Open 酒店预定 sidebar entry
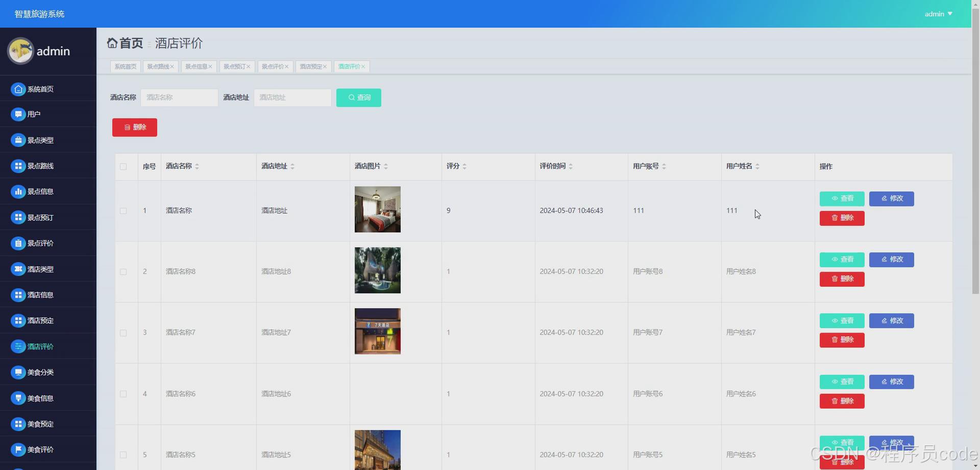Screen dimensions: 980x470 click(48, 320)
